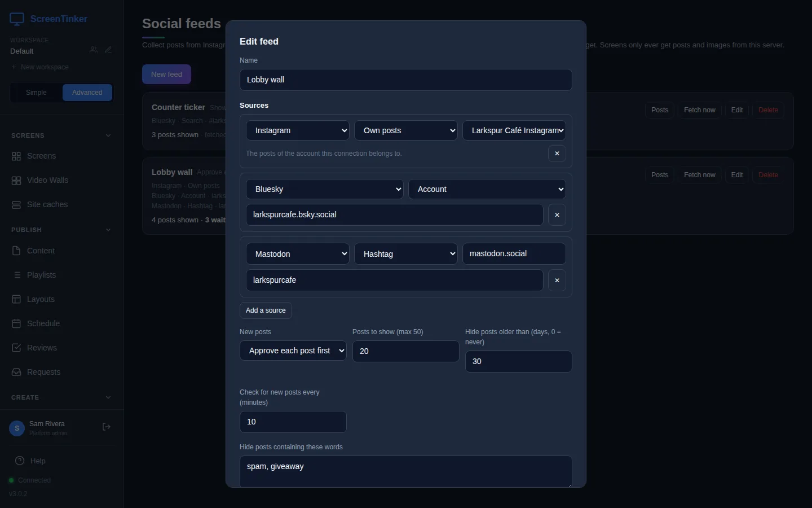812x508 pixels.
Task: Remove the Instagram source with its X button
Action: coord(557,154)
